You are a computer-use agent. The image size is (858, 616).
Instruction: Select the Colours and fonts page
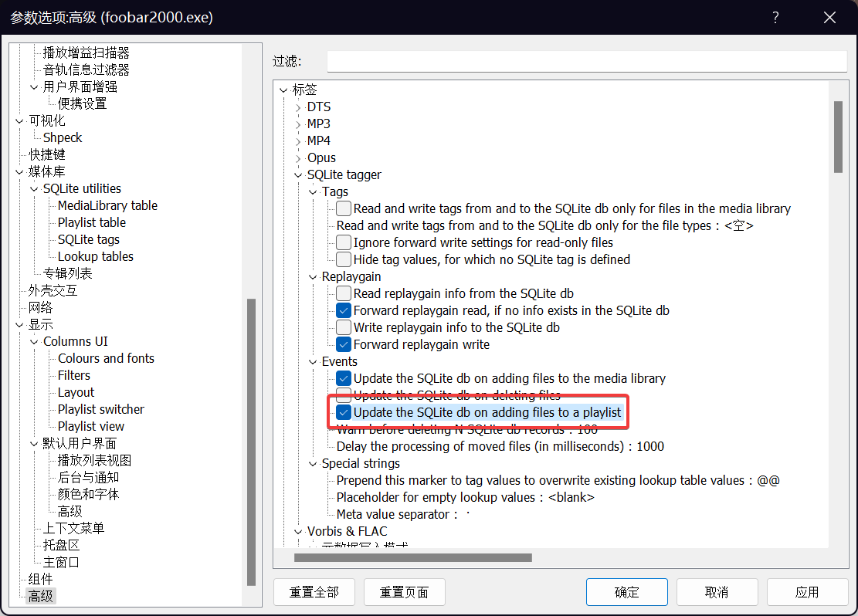pyautogui.click(x=106, y=358)
